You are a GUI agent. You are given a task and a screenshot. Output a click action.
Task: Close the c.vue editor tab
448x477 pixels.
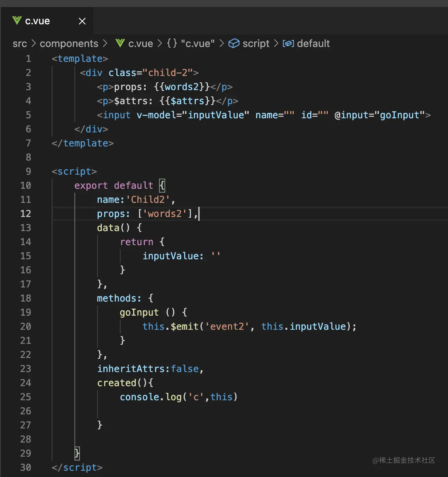coord(82,21)
